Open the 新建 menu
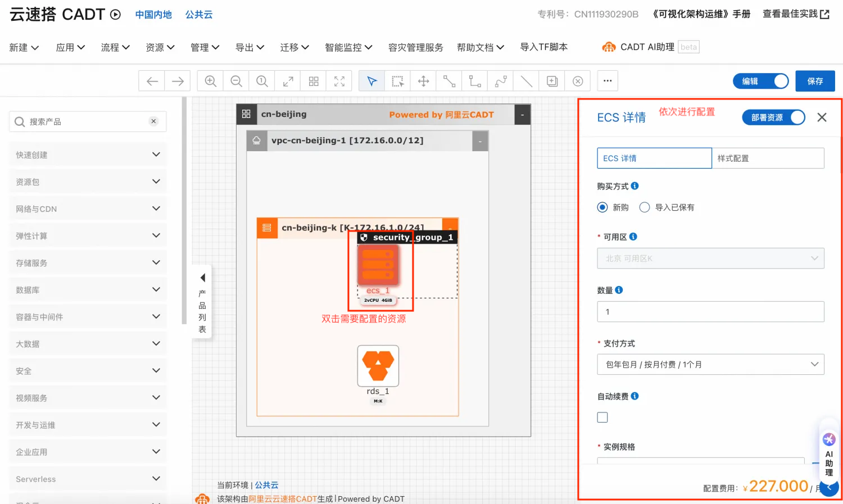 tap(24, 48)
